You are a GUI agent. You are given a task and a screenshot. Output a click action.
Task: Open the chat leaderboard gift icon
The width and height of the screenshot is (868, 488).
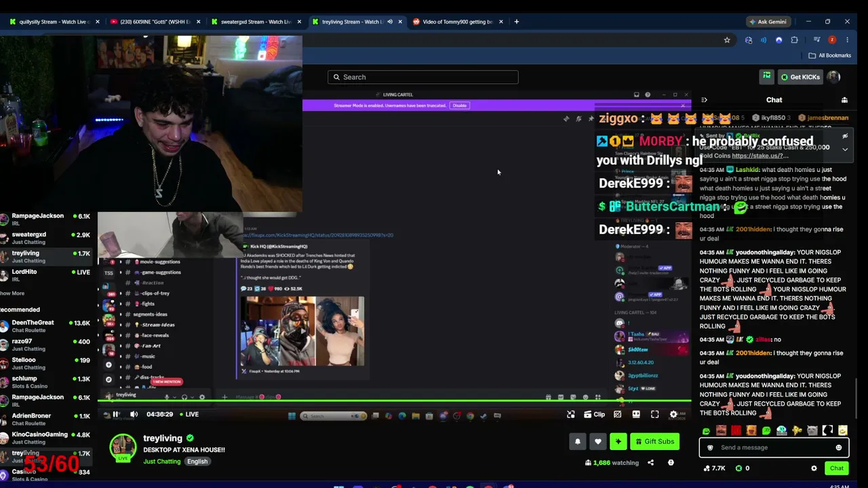coord(844,100)
